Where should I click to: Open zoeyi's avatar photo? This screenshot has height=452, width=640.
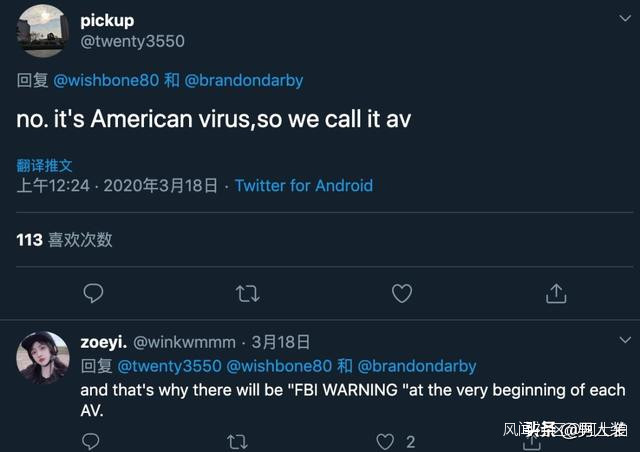43,358
